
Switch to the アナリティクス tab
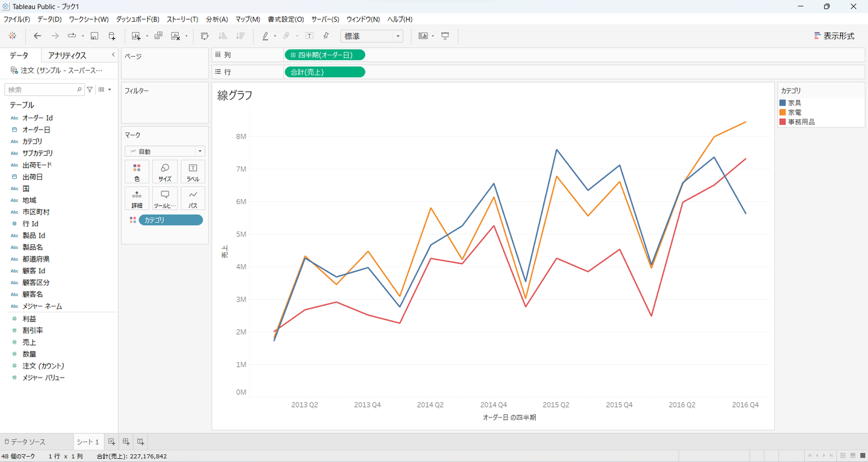tap(67, 55)
